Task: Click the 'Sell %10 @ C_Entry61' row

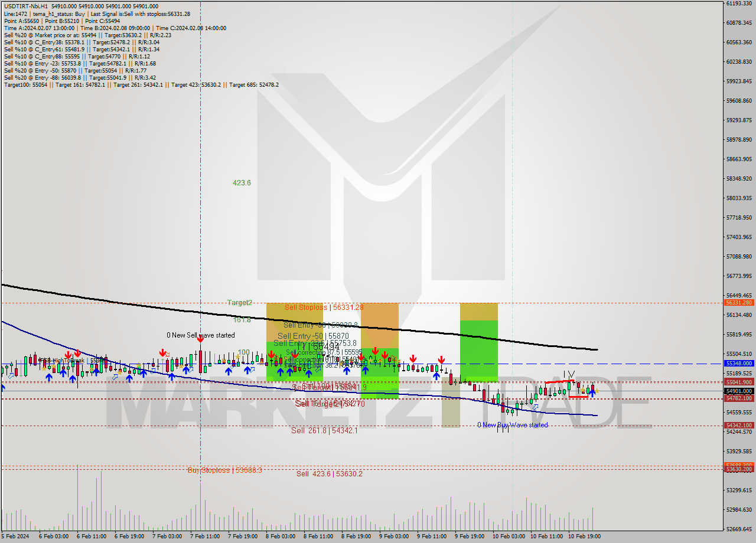Action: coord(82,49)
